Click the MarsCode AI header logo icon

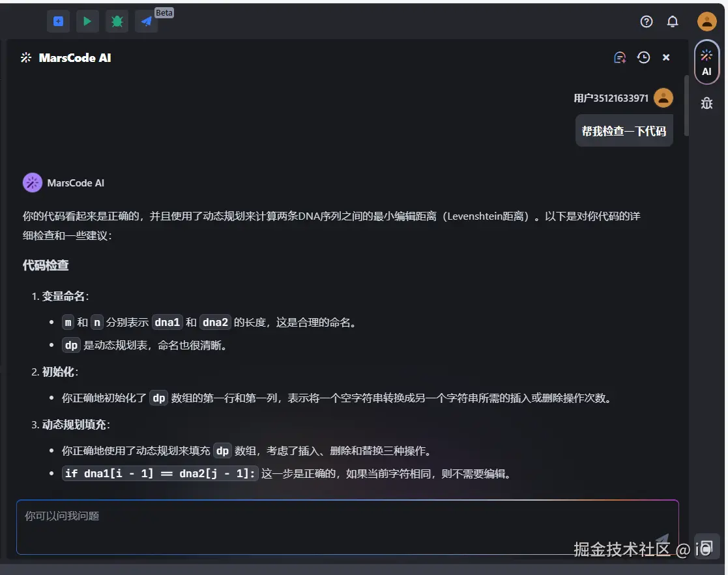[x=26, y=57]
